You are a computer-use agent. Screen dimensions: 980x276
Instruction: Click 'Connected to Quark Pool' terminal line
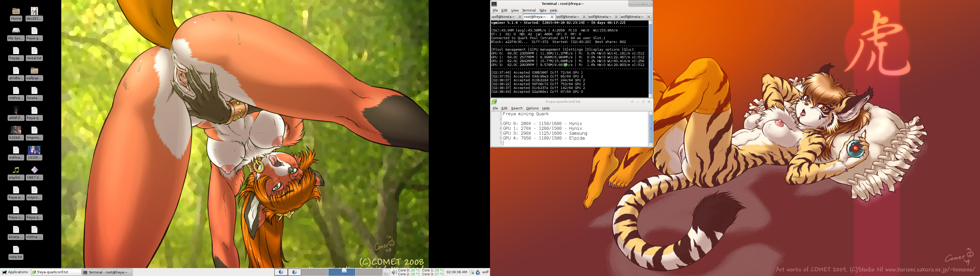548,38
